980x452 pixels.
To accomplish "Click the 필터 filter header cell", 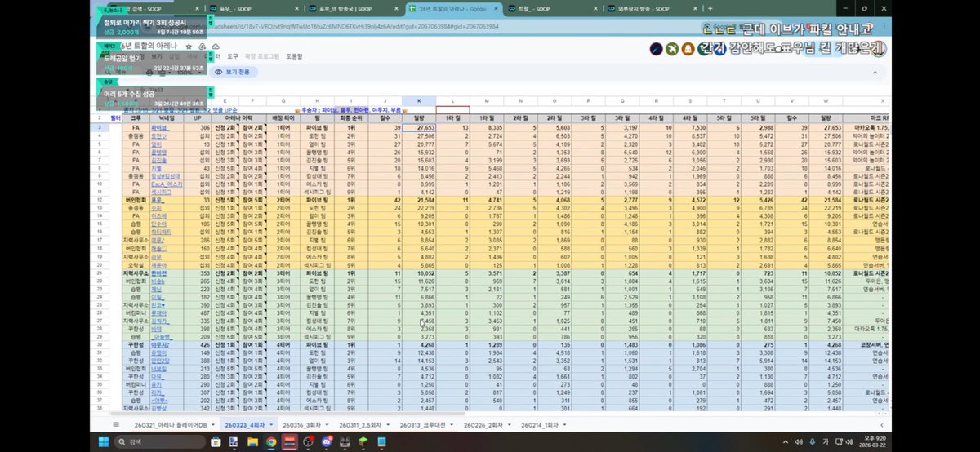I will (x=115, y=118).
